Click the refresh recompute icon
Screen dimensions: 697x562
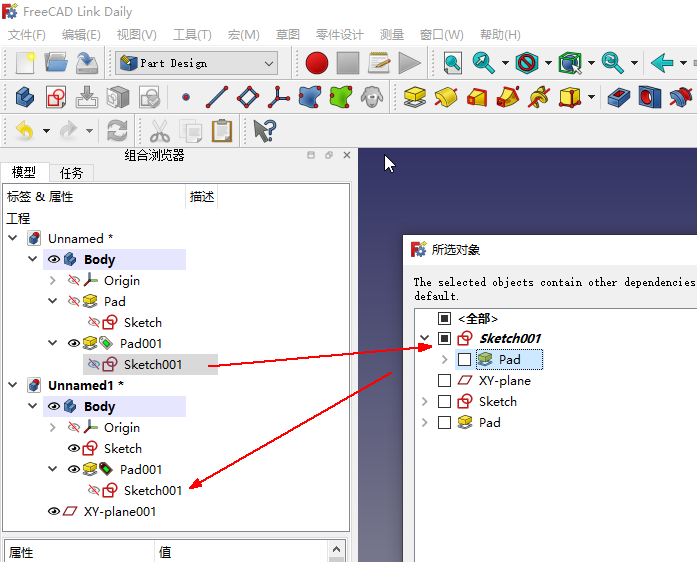tap(117, 131)
